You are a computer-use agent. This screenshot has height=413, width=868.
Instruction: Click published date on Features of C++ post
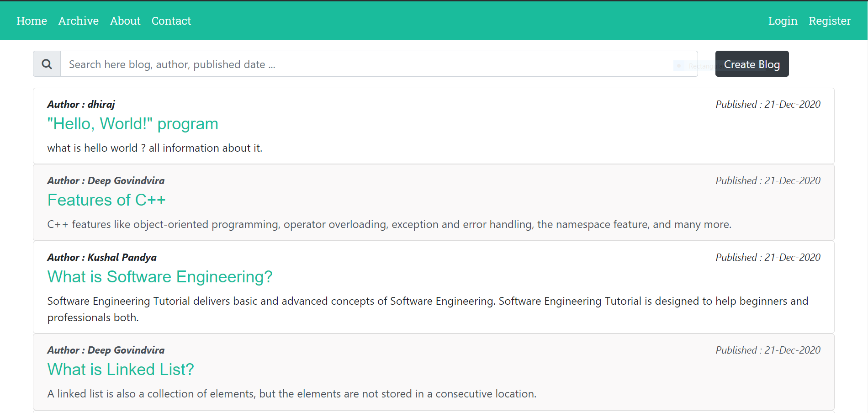tap(768, 181)
